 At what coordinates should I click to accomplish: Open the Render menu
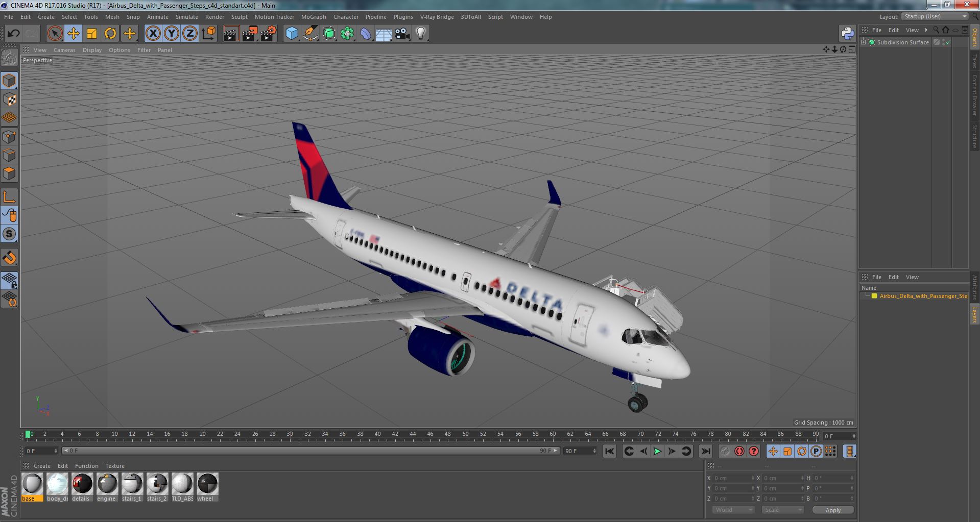214,17
